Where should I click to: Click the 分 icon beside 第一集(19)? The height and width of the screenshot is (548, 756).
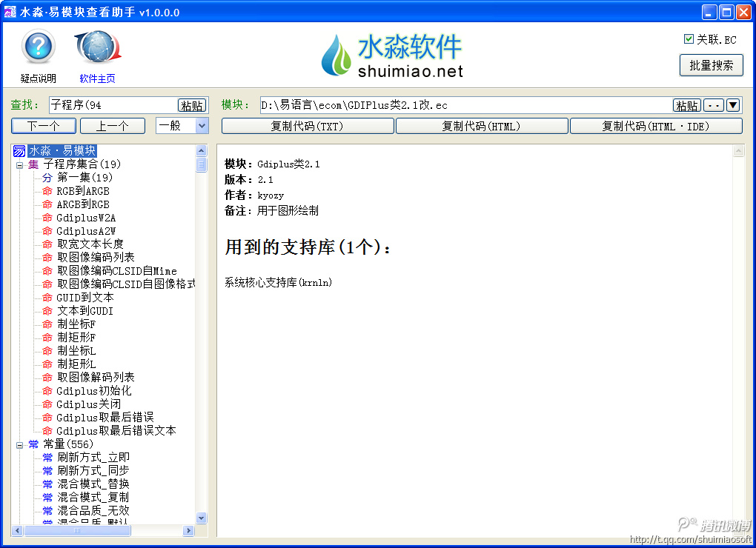pyautogui.click(x=47, y=178)
